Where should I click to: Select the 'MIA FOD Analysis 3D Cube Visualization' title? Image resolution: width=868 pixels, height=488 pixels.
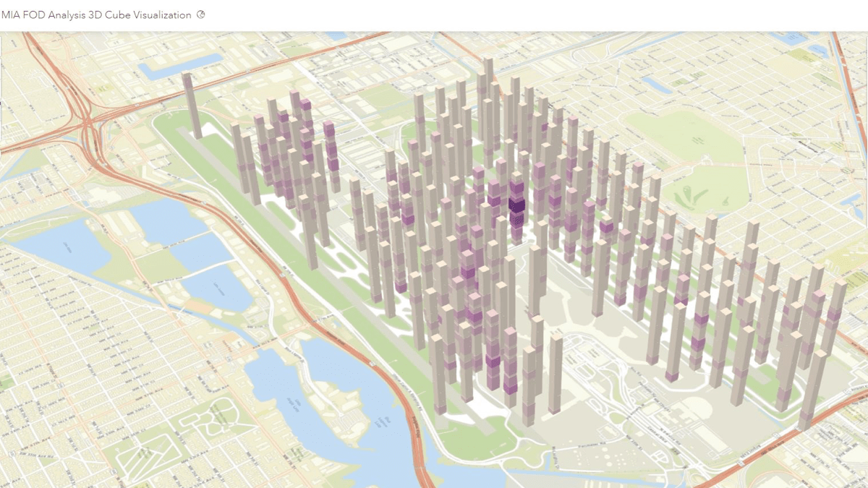(x=97, y=15)
